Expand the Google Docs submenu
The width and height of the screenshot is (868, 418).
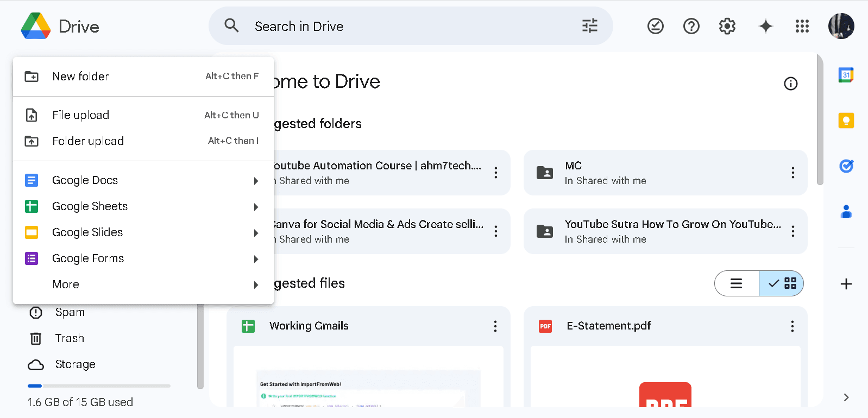coord(256,181)
